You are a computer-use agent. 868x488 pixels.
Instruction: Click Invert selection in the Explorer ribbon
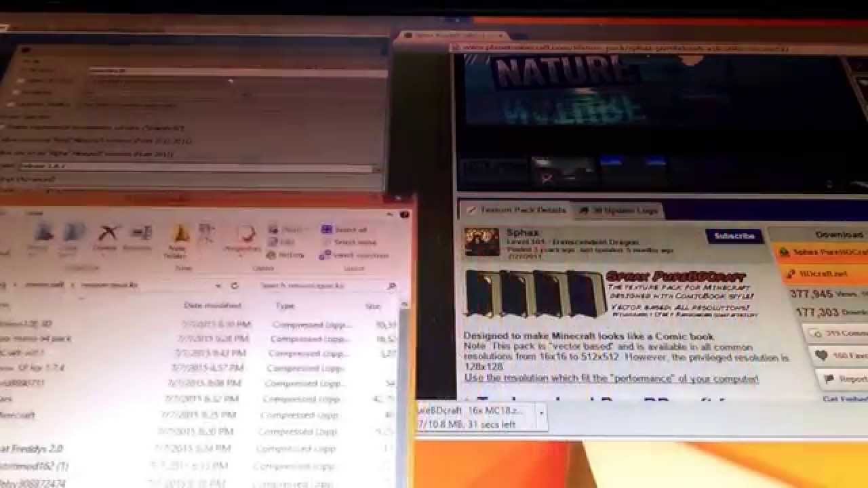(x=354, y=256)
